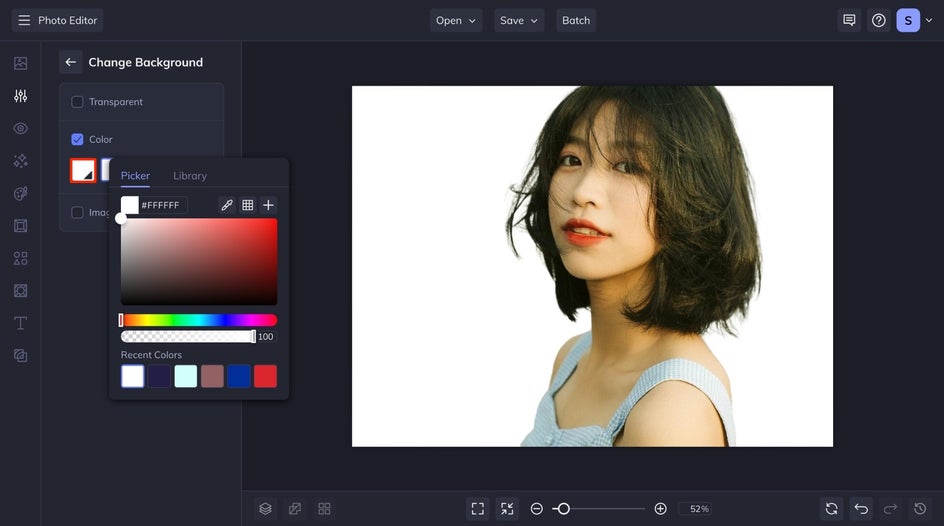Click the opacity value 100 field
The height and width of the screenshot is (526, 944).
tap(266, 336)
